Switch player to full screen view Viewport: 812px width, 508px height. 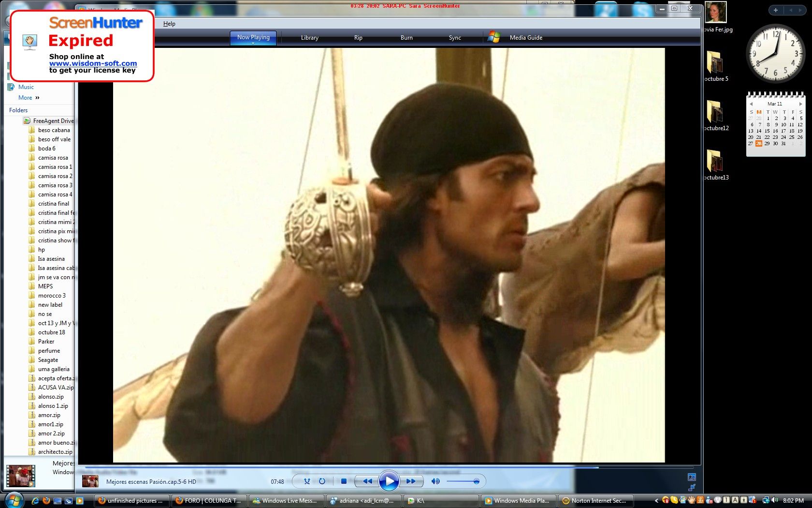(692, 477)
